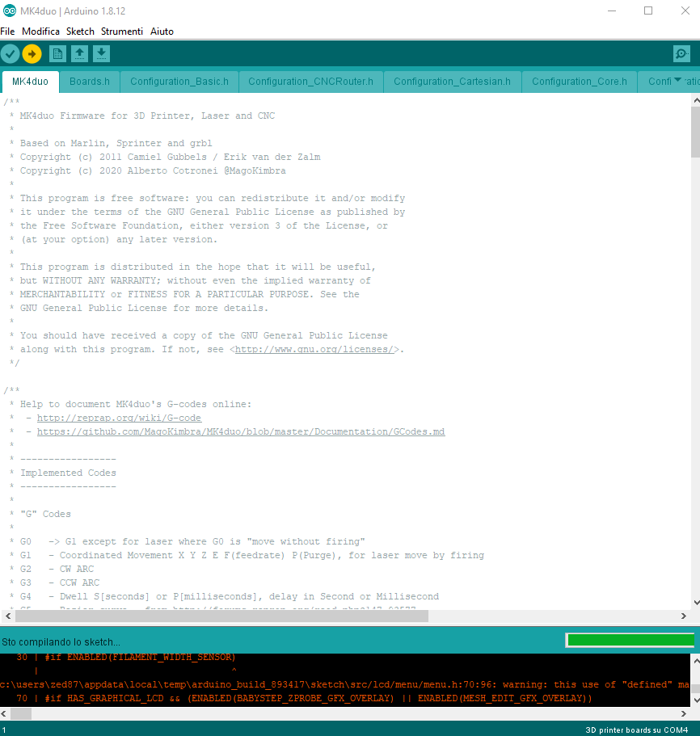This screenshot has height=736, width=700.
Task: Click the "2020 Alberto Cotronei @MagoKimbra" copyright line
Action: coord(153,170)
